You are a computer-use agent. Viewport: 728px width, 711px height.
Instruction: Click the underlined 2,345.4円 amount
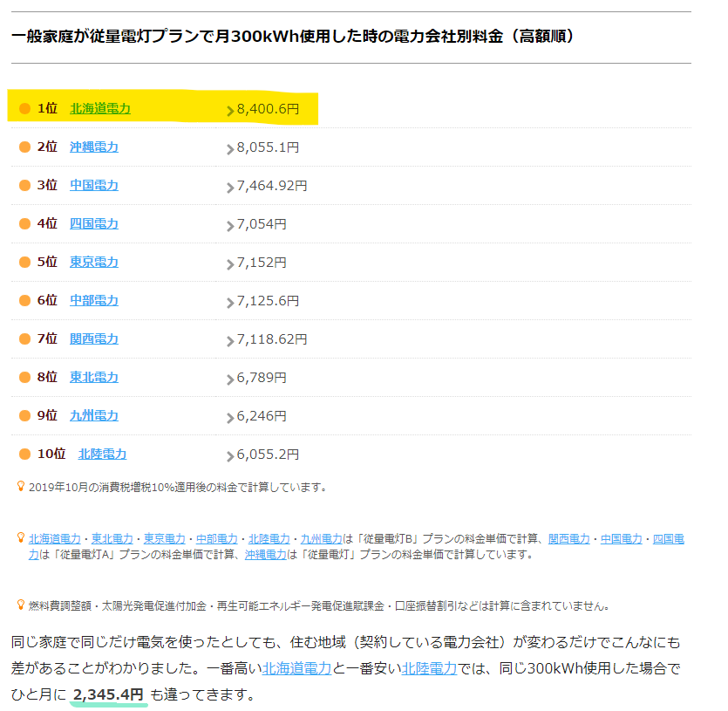point(108,694)
